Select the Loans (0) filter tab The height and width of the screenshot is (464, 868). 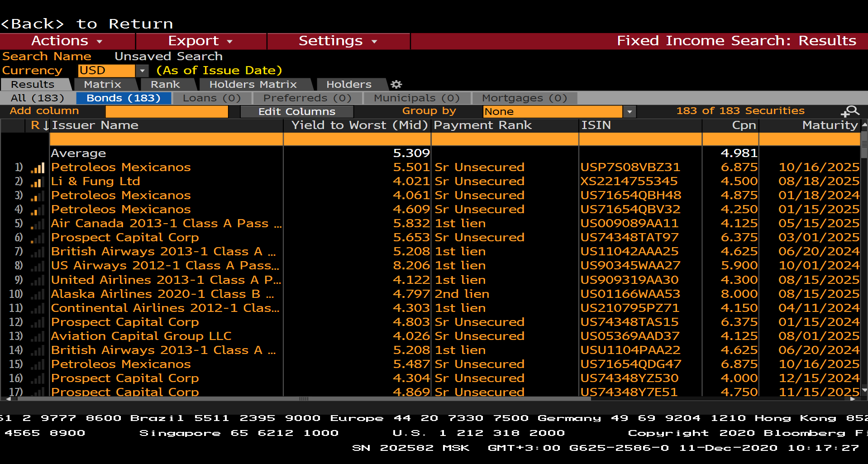(x=212, y=98)
